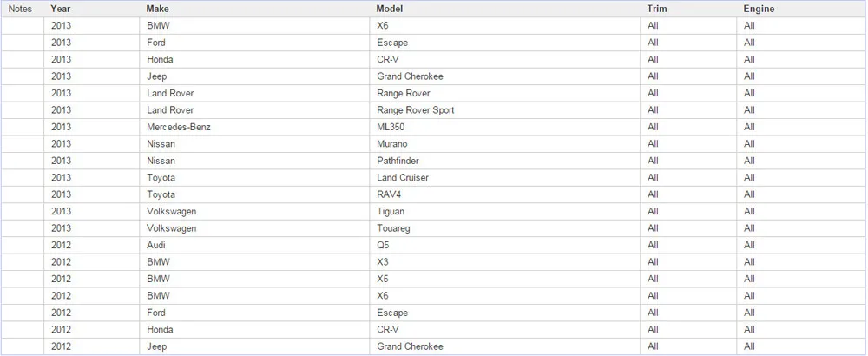Click the X3 model cell

pyautogui.click(x=505, y=262)
